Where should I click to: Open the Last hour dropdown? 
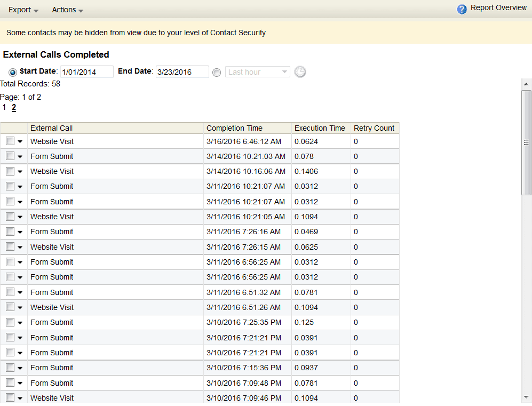click(257, 71)
